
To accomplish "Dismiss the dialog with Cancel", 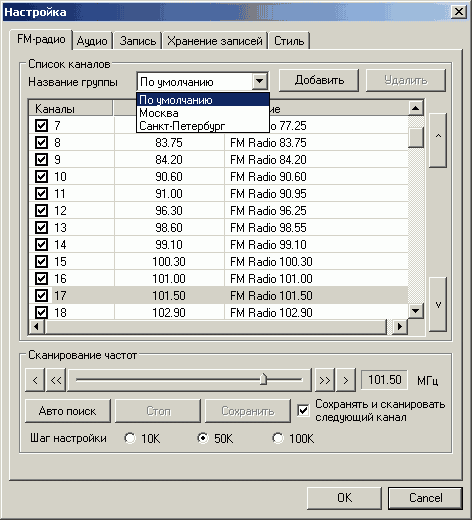I will point(425,498).
